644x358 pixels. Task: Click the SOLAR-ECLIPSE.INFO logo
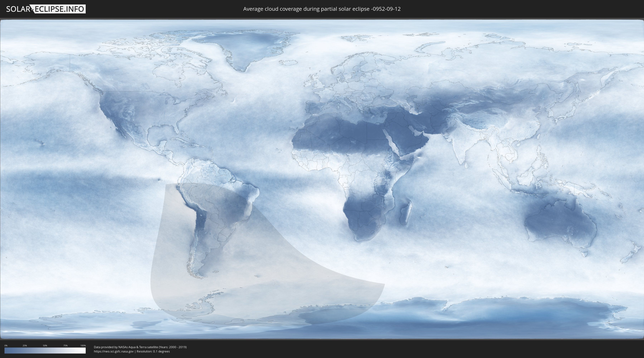click(46, 9)
